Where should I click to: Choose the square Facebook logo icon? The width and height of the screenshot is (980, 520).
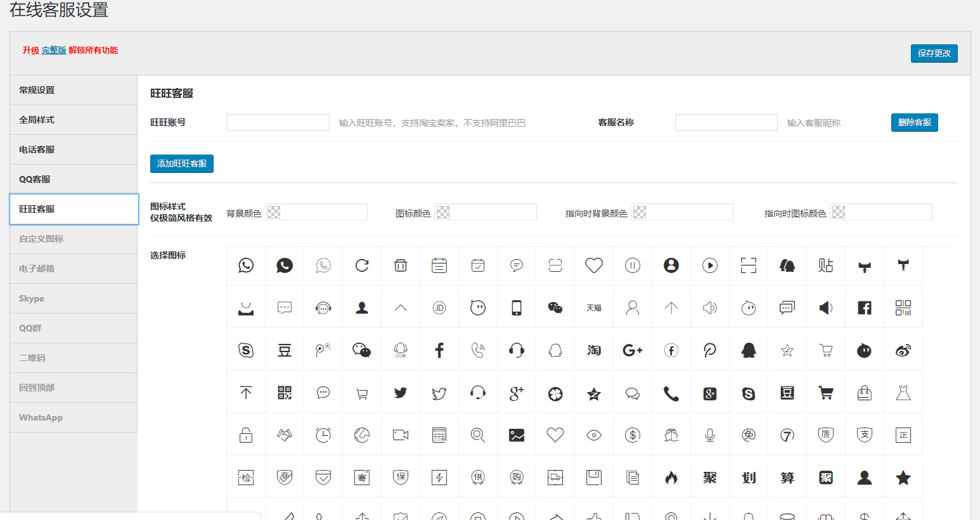(x=865, y=308)
